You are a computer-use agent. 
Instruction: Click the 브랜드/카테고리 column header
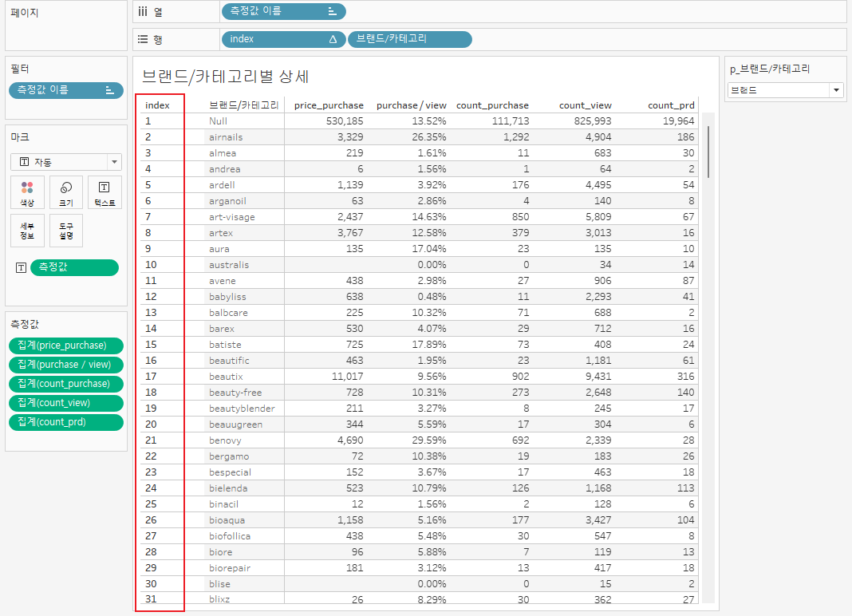point(244,105)
